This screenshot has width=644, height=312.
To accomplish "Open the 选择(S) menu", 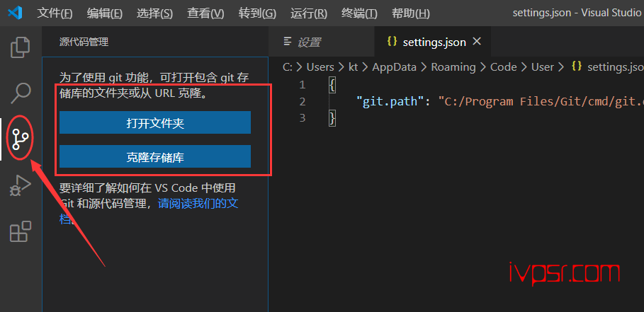I will coord(155,13).
